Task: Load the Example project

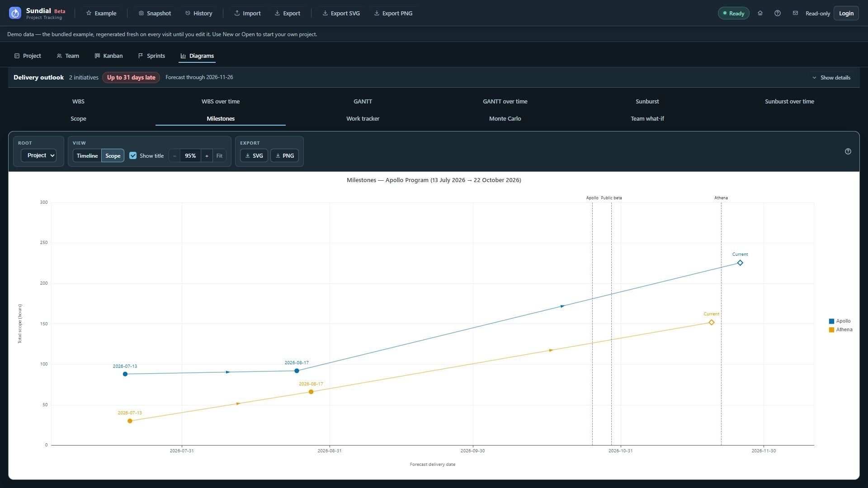Action: pyautogui.click(x=101, y=13)
